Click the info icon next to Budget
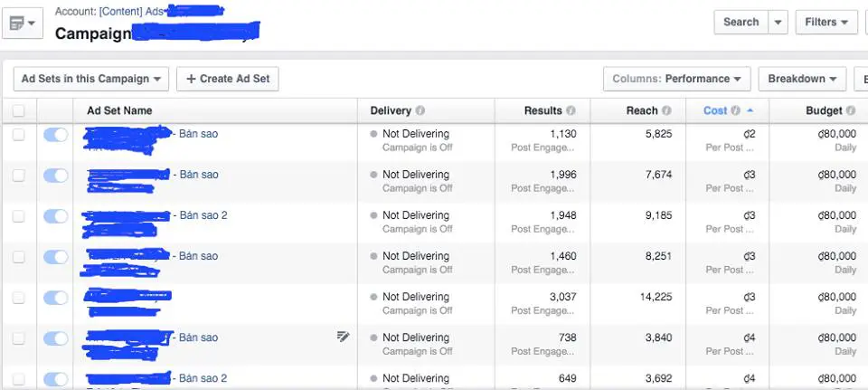This screenshot has height=390, width=868. [x=852, y=110]
